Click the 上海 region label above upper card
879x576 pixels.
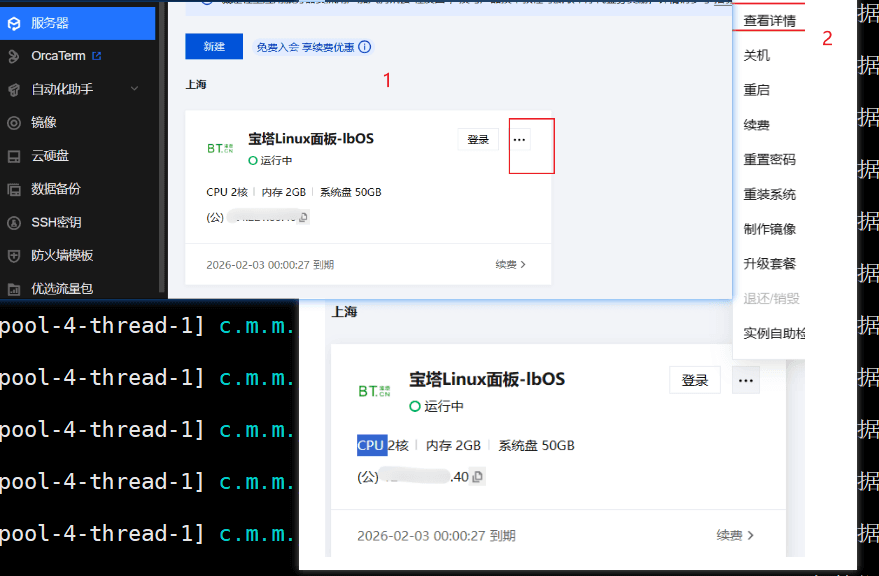coord(196,85)
